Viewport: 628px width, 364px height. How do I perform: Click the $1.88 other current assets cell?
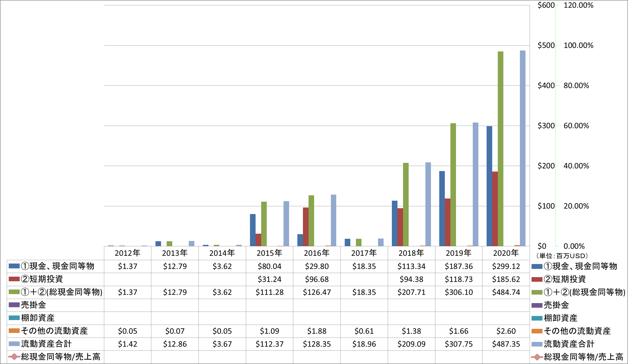(x=317, y=331)
